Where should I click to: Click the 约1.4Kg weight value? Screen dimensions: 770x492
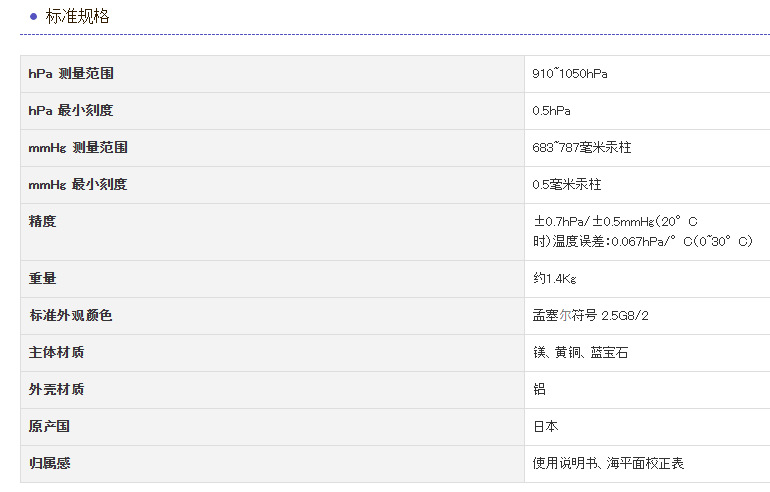tap(555, 279)
